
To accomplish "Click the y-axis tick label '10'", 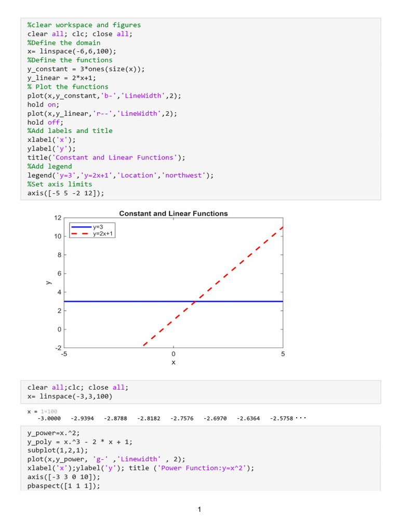I will click(x=58, y=236).
